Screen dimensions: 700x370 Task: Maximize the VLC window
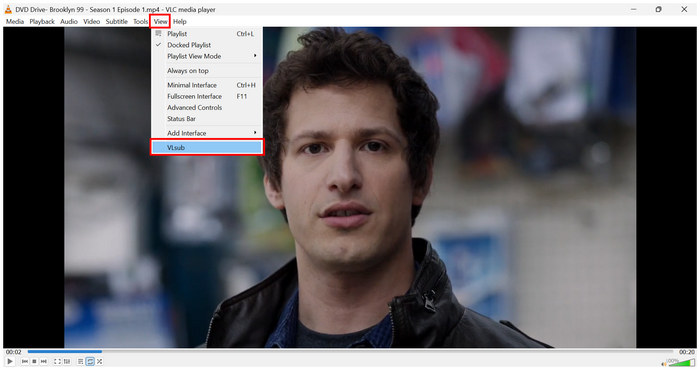[x=658, y=9]
